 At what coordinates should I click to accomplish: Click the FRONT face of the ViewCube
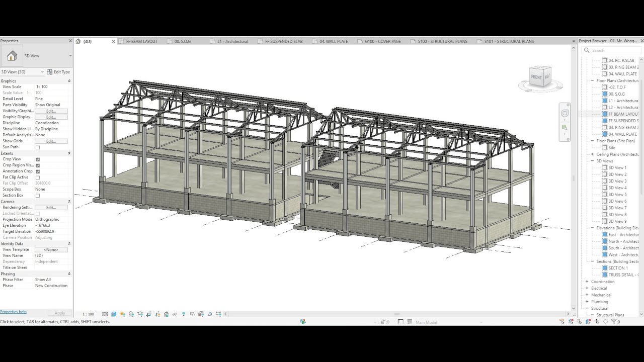[536, 77]
